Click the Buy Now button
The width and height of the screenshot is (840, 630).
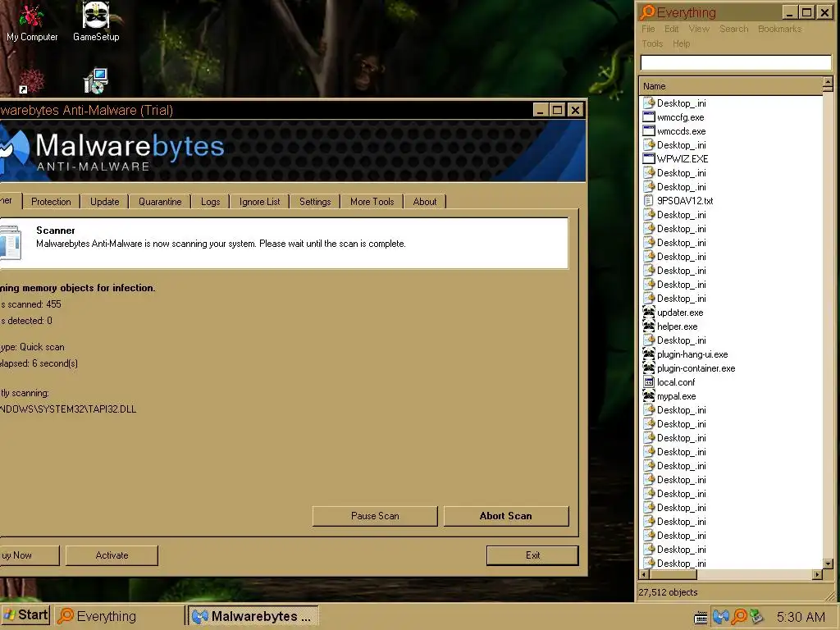[30, 555]
